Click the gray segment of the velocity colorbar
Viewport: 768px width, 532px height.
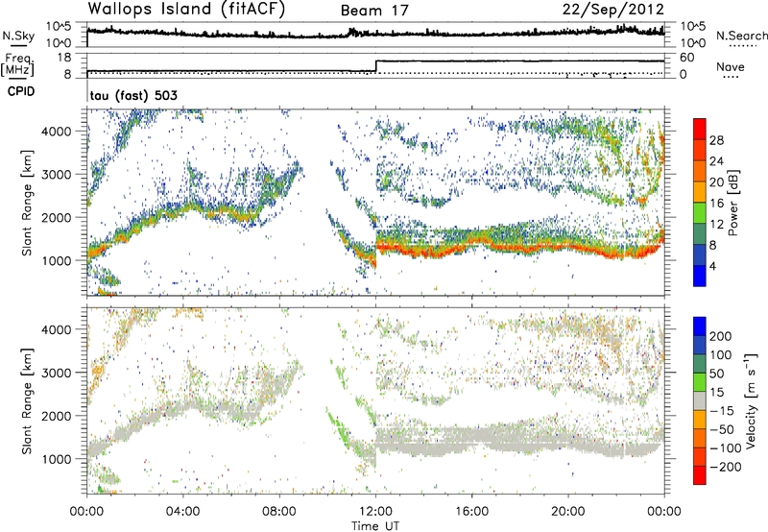click(700, 401)
